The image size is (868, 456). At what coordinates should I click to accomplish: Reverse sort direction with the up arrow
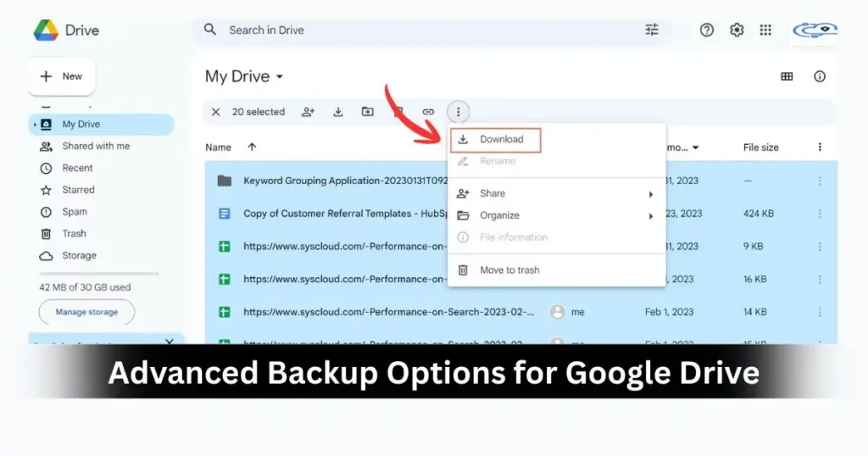[x=252, y=147]
